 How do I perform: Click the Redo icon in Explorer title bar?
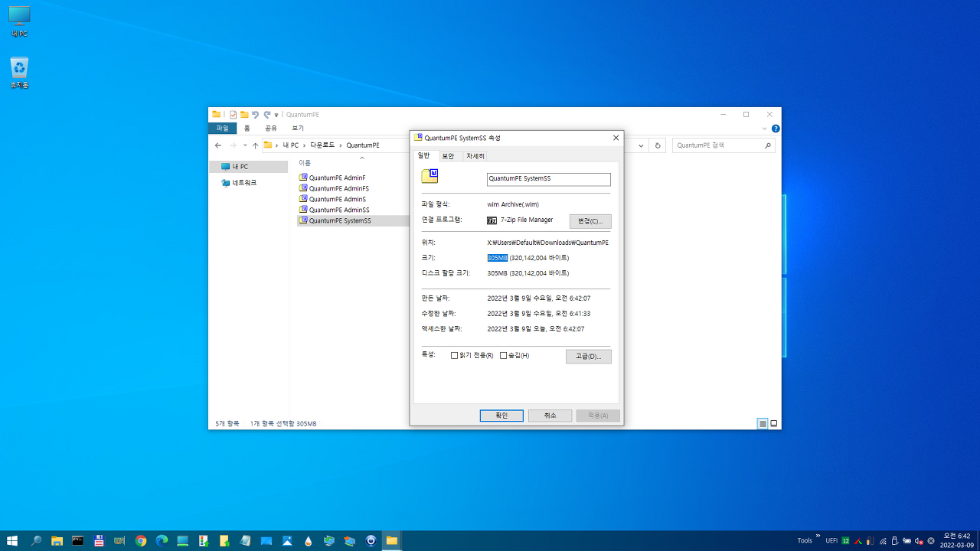click(267, 115)
